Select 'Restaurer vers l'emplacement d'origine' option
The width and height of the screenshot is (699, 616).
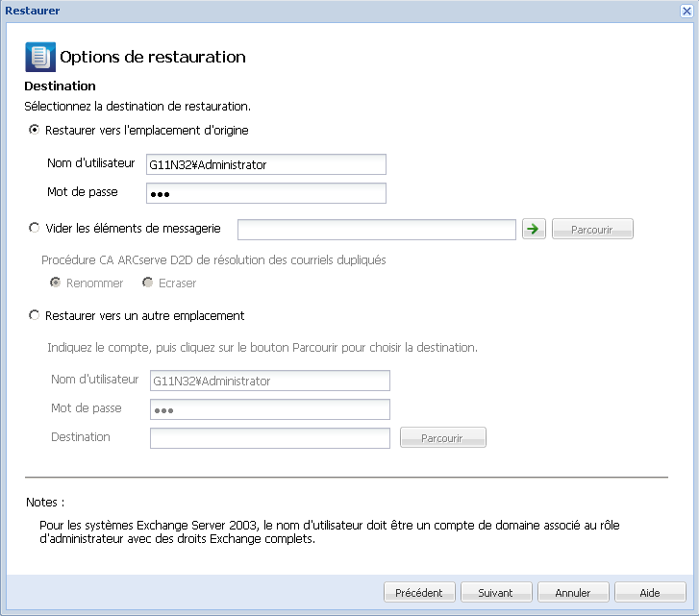pyautogui.click(x=36, y=130)
